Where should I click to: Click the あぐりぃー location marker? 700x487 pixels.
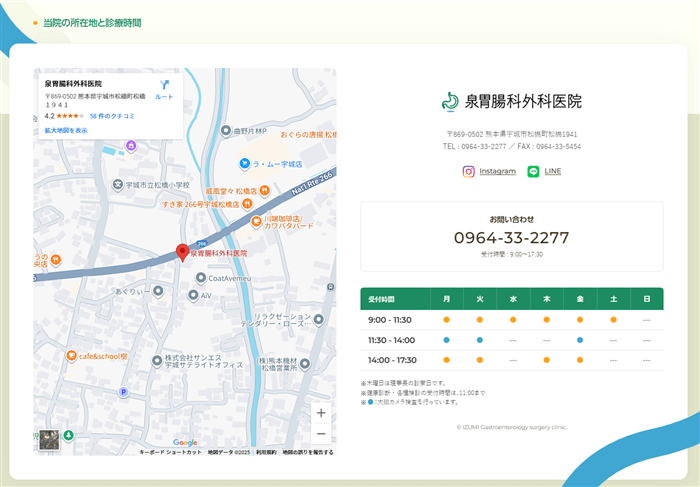pos(158,291)
